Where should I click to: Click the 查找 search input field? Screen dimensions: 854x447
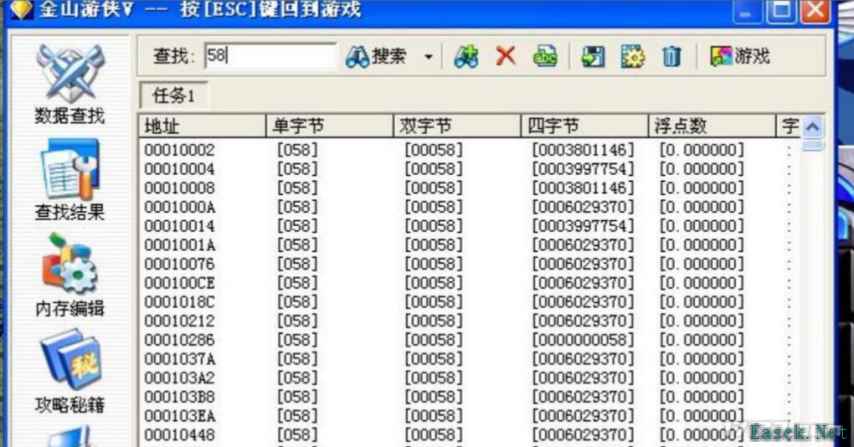(x=271, y=56)
